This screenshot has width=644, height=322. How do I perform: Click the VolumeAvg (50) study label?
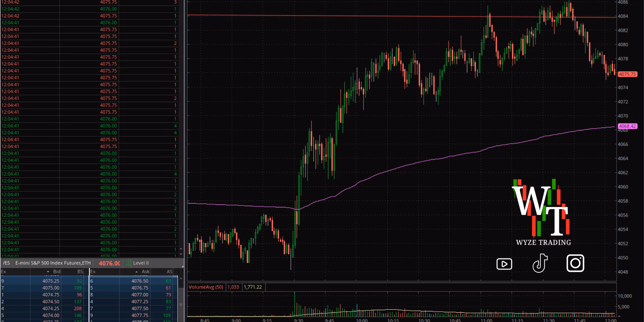206,287
